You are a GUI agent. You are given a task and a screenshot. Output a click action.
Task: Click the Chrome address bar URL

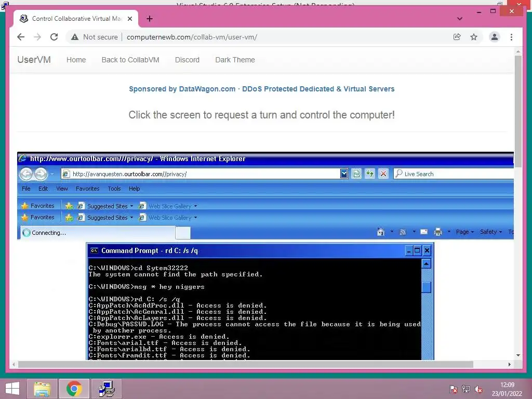pos(192,37)
